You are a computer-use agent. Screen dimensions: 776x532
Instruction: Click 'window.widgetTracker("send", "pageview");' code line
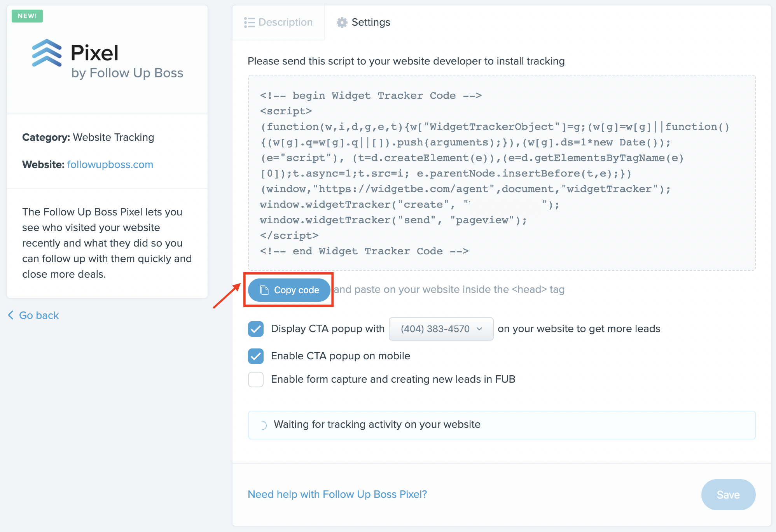[x=393, y=220]
